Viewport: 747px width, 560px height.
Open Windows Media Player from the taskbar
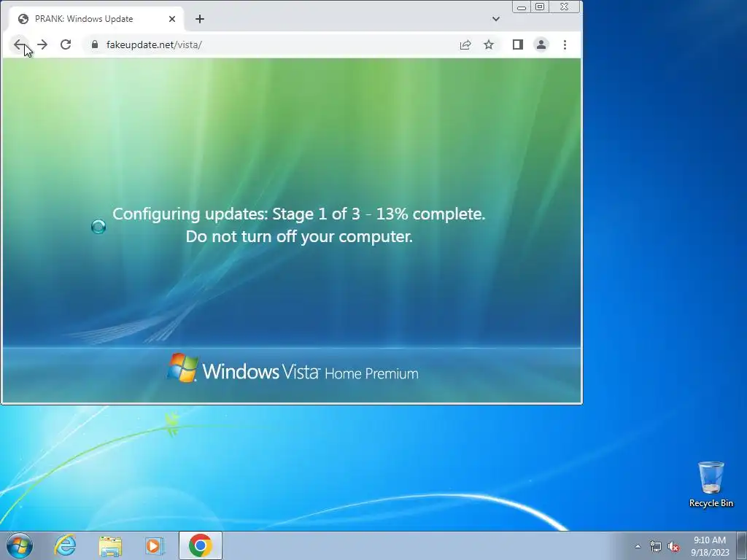pyautogui.click(x=155, y=545)
